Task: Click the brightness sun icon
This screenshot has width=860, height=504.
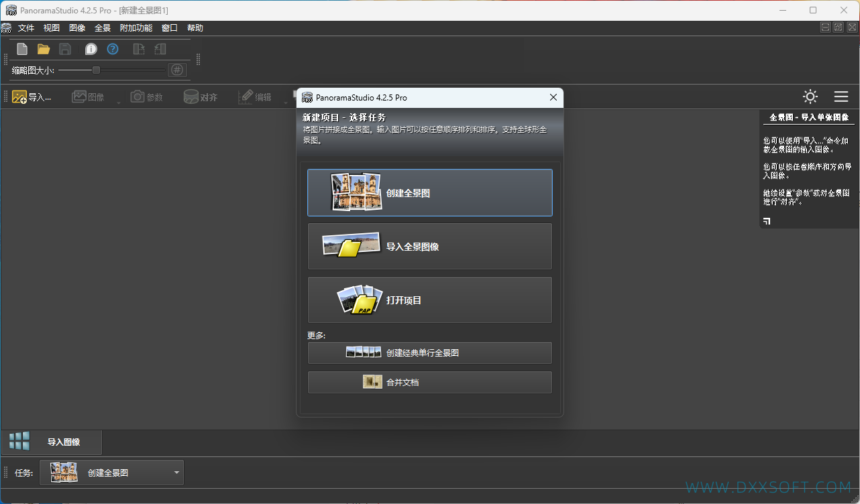Action: [x=810, y=97]
